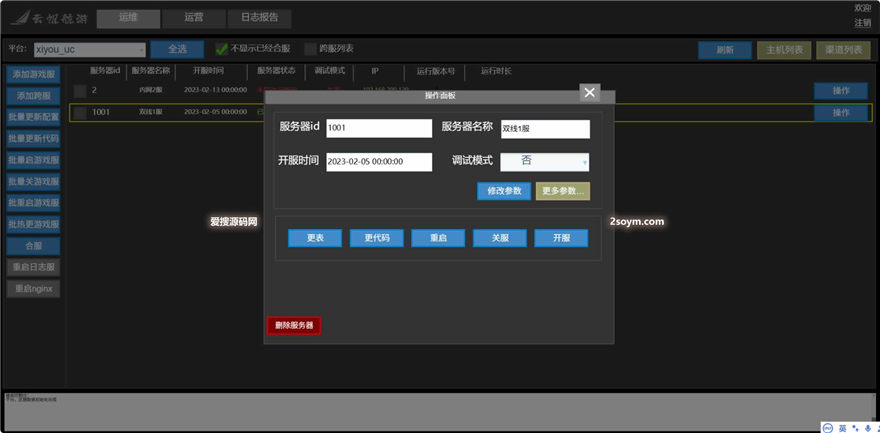Click the 修改参数 button

coord(504,191)
